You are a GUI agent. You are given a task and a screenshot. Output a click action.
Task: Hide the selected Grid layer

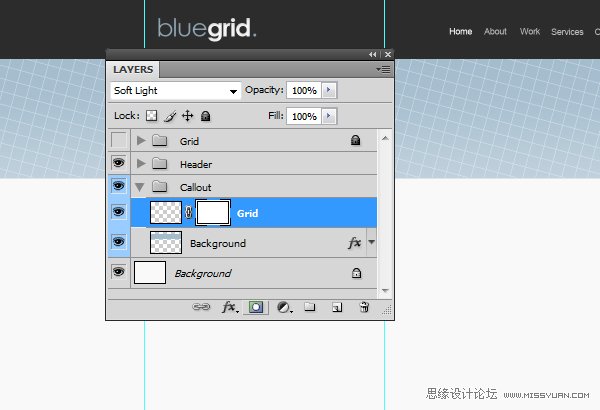tap(119, 212)
